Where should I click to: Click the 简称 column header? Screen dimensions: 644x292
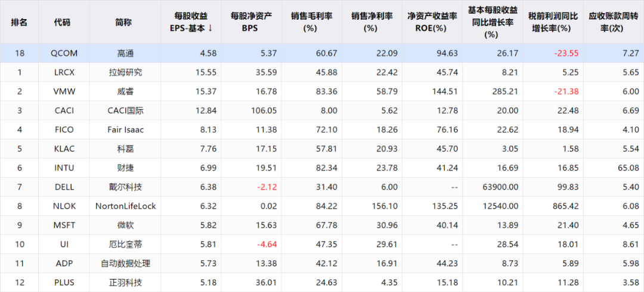[123, 22]
